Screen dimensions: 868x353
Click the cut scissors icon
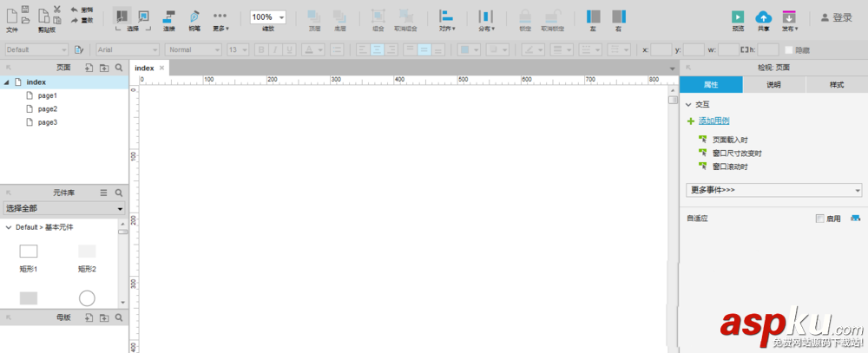point(57,9)
